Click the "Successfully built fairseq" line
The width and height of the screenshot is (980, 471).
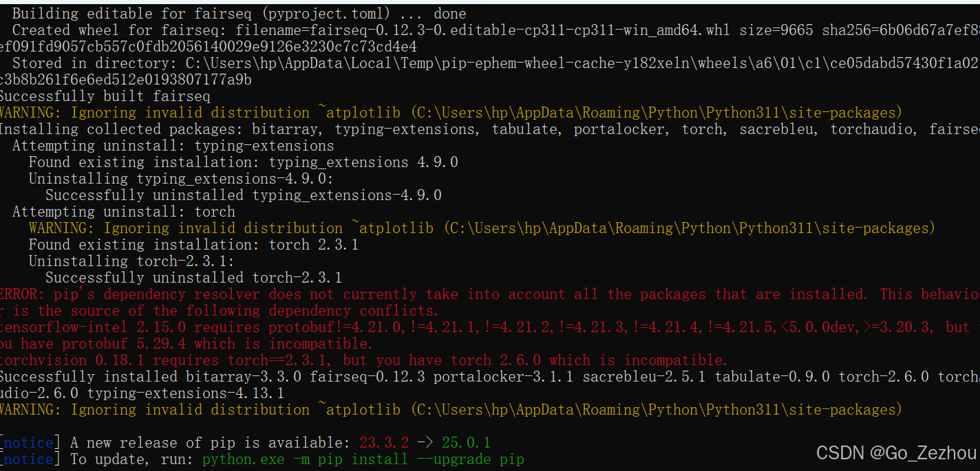tap(105, 96)
